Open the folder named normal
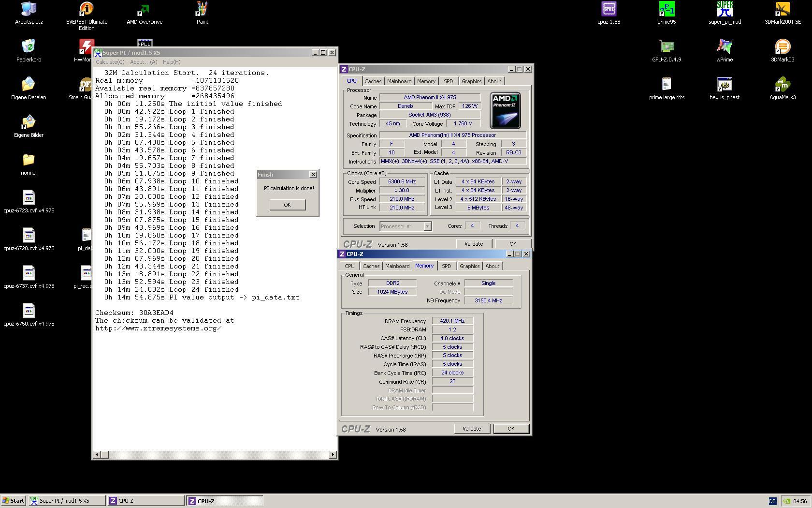812x508 pixels. tap(29, 164)
